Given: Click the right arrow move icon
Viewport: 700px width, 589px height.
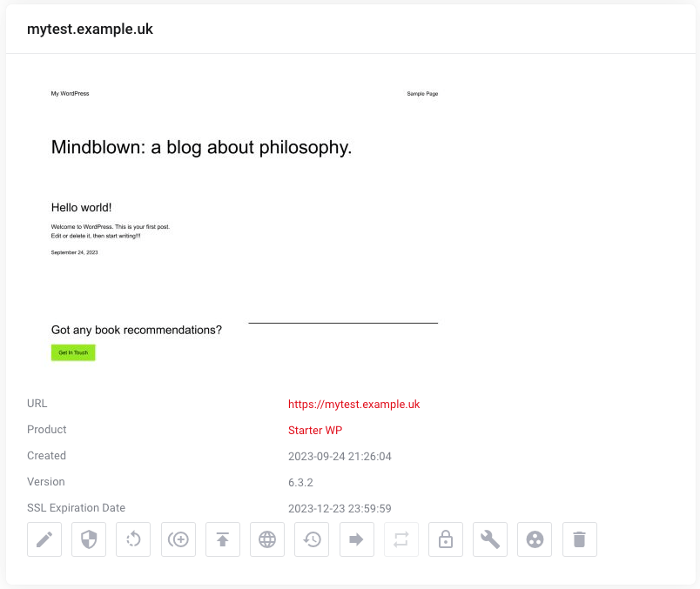Looking at the screenshot, I should 357,539.
